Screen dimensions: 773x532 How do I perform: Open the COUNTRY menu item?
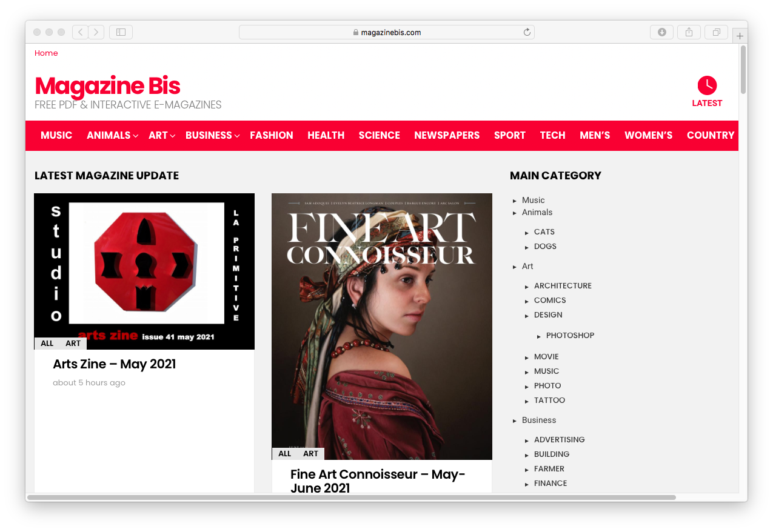(711, 135)
